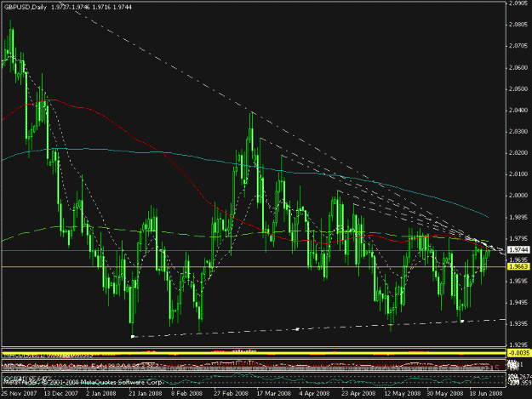532x399 pixels.
Task: Click the 1.9795 price axis label
Action: pos(519,238)
